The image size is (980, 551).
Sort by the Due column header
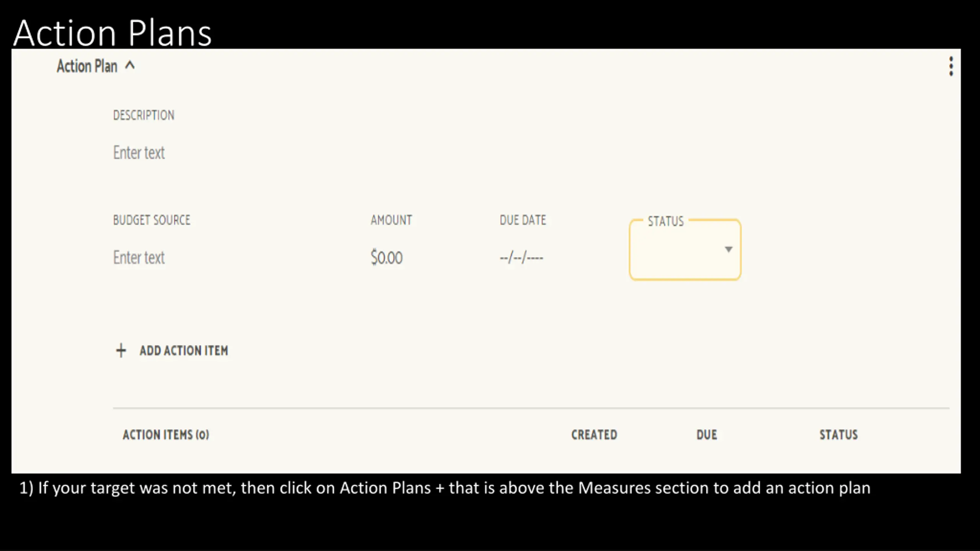707,435
